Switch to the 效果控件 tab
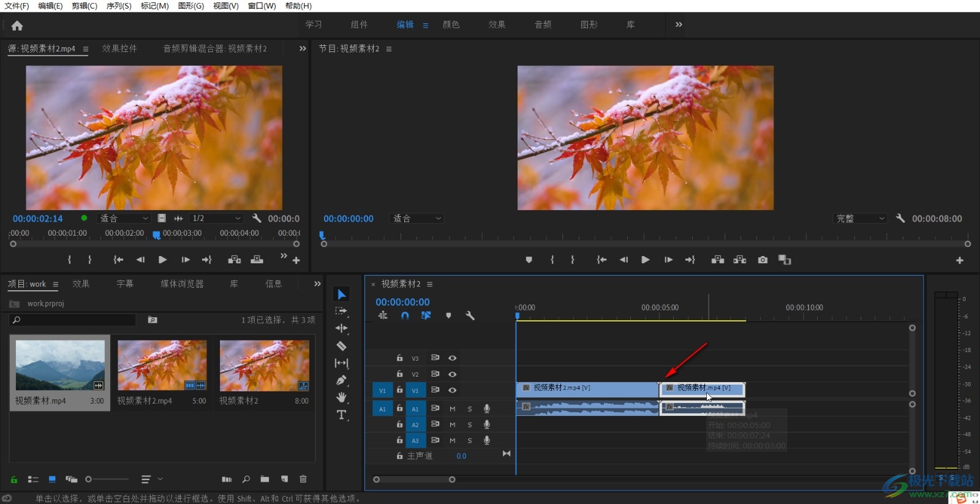 click(119, 48)
